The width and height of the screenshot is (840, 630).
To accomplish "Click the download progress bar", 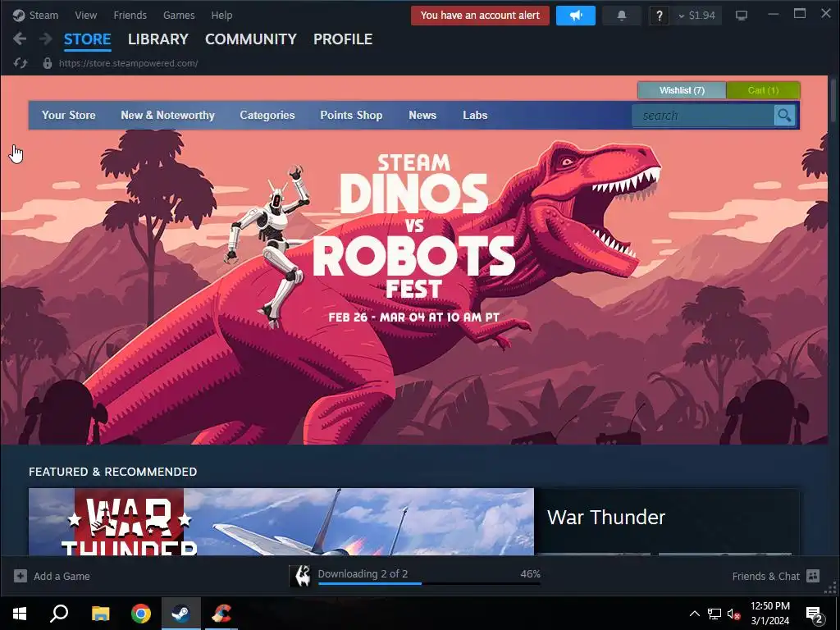I will (x=428, y=583).
